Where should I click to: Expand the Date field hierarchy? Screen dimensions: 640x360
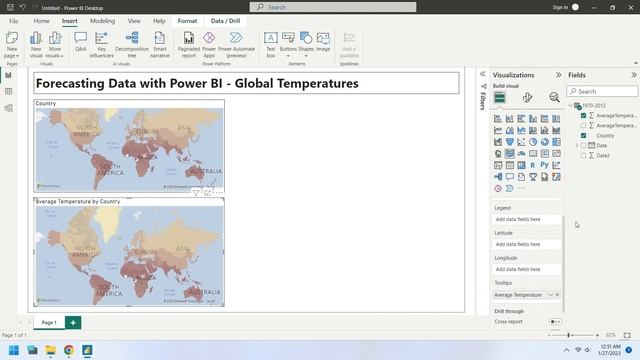tap(577, 145)
